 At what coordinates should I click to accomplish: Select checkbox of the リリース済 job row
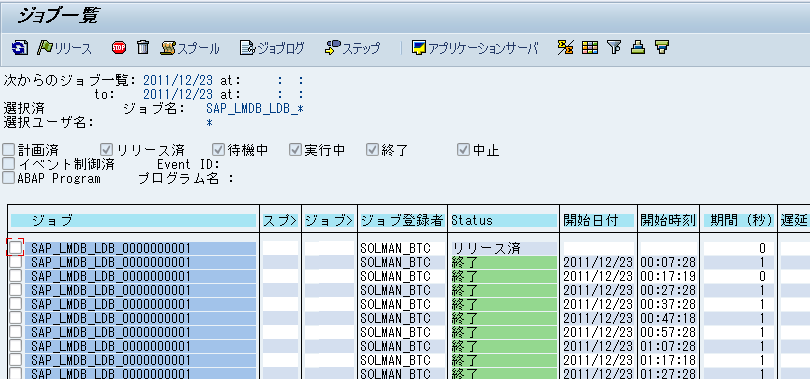click(15, 248)
